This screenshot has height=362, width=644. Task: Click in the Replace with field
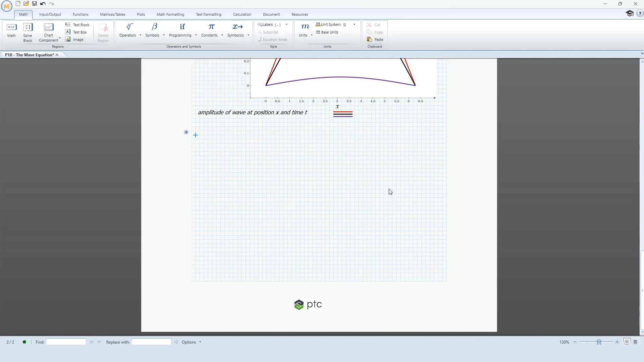pyautogui.click(x=151, y=342)
